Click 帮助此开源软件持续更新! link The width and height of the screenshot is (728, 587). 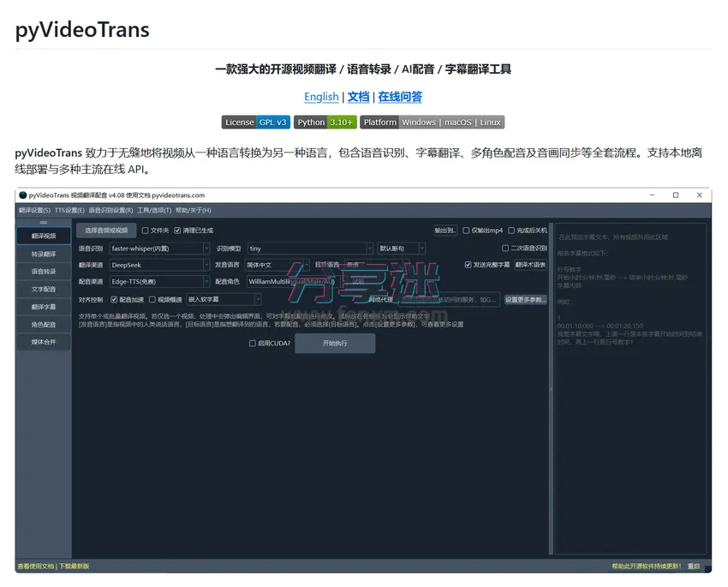(647, 566)
